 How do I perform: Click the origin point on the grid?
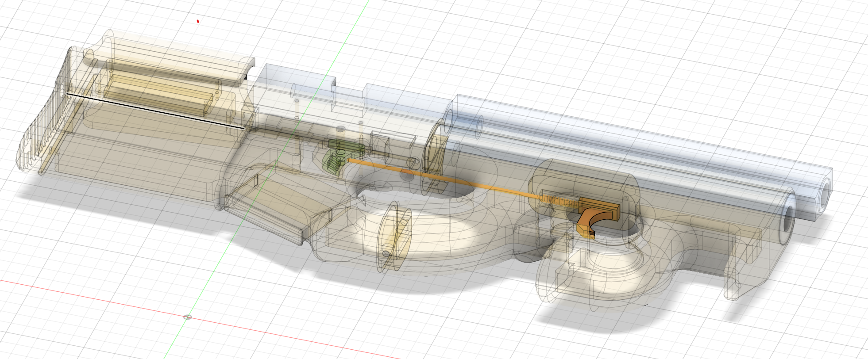click(x=187, y=317)
